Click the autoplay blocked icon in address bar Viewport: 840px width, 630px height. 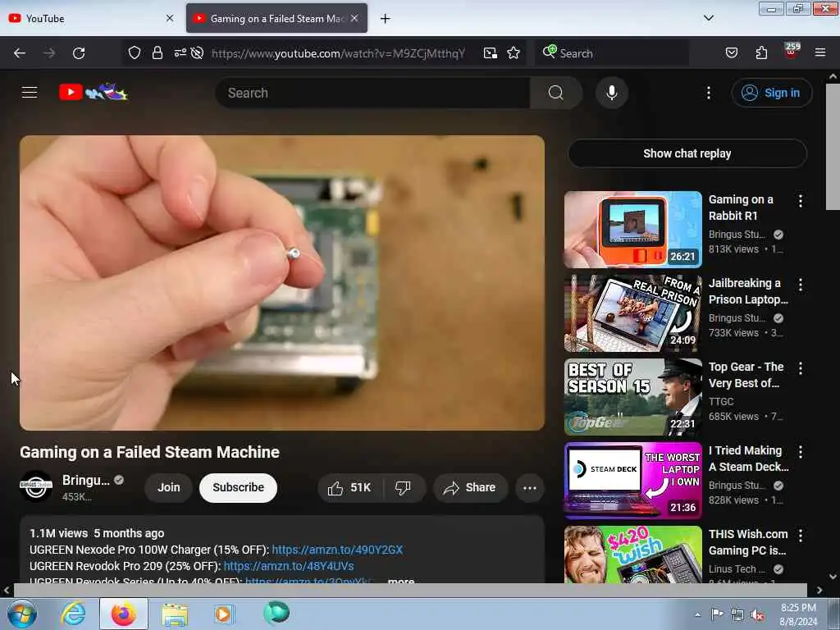[x=197, y=53]
